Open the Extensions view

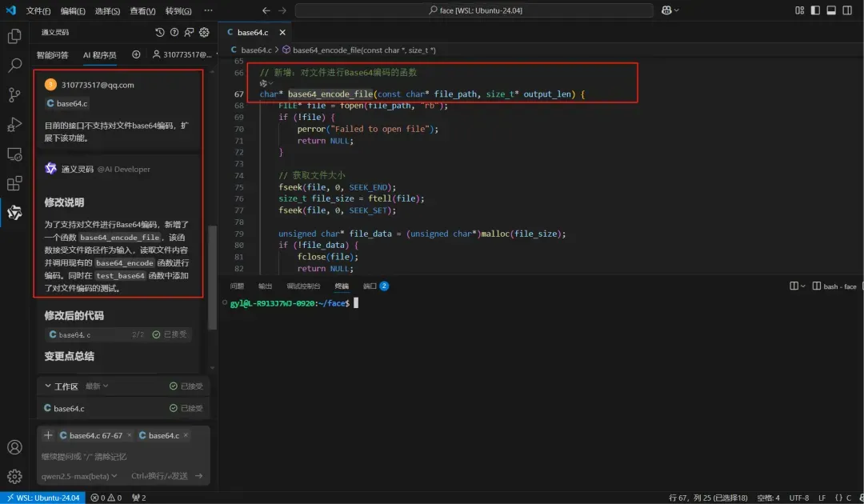(14, 183)
